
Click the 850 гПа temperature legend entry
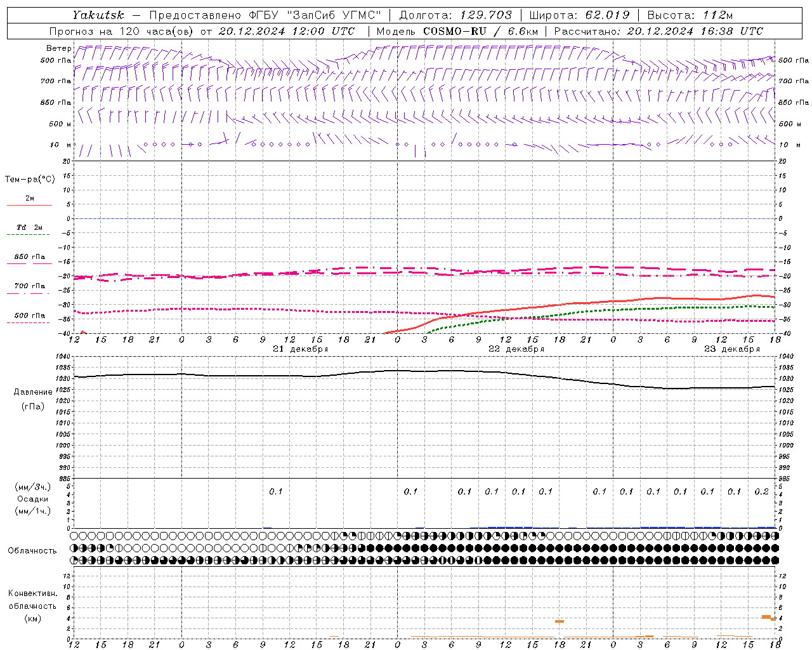click(29, 257)
